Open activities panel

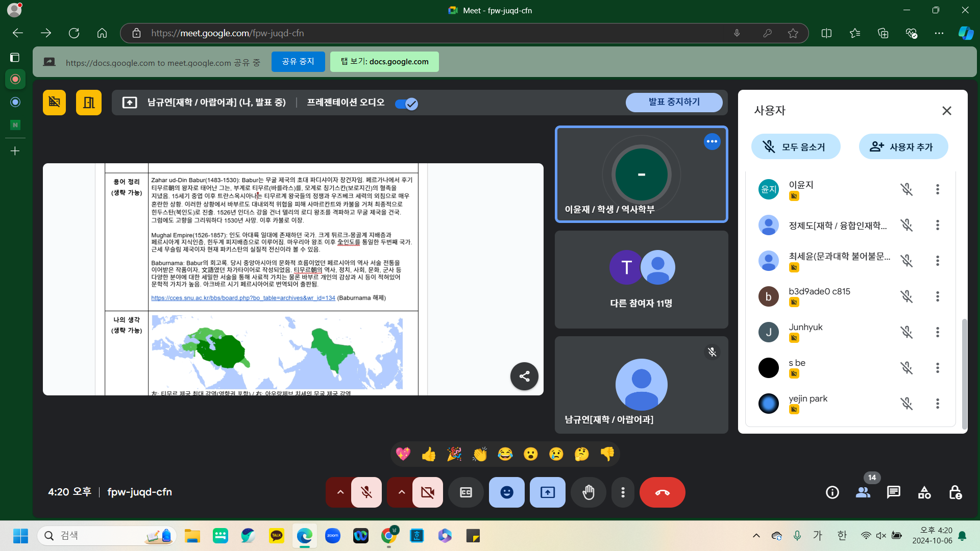click(924, 492)
